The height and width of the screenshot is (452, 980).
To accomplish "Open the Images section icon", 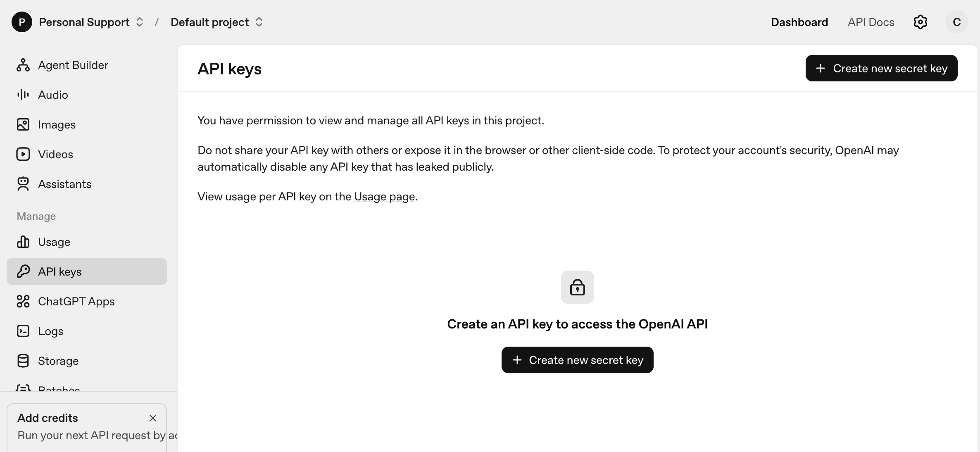I will (x=23, y=124).
